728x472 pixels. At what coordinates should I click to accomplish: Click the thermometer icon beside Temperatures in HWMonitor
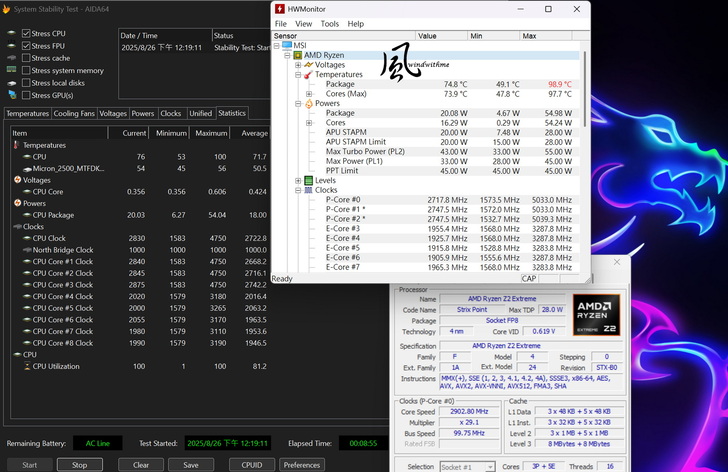309,75
